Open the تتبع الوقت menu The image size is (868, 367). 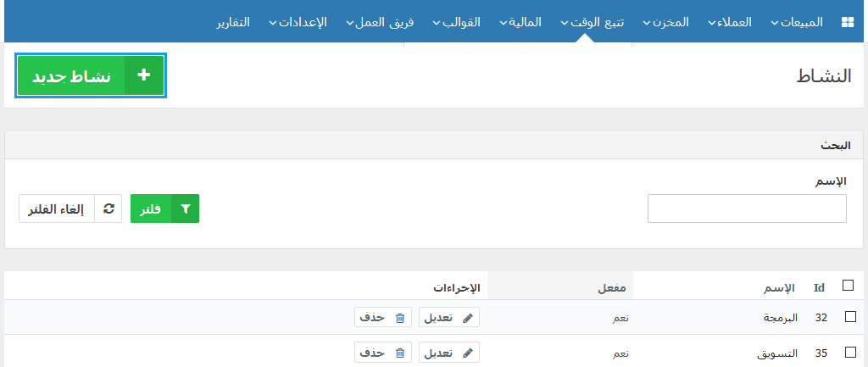(x=593, y=22)
